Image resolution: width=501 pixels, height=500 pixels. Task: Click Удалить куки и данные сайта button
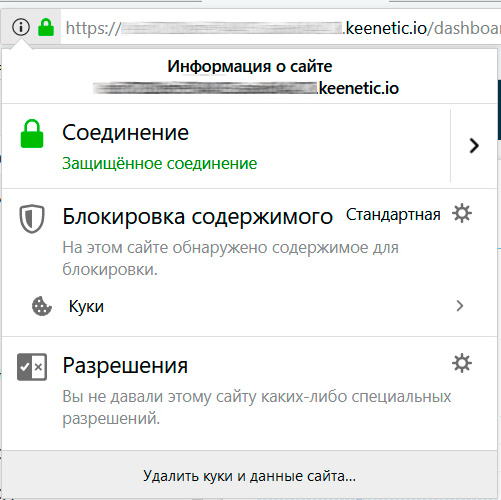[x=250, y=475]
